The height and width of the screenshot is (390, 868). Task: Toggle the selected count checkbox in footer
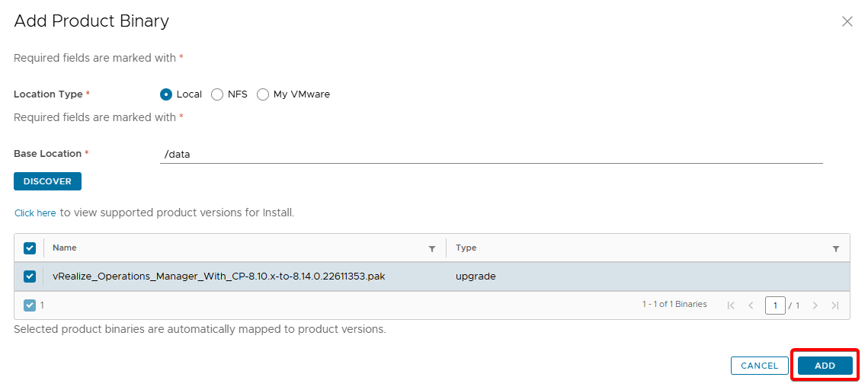click(x=30, y=305)
